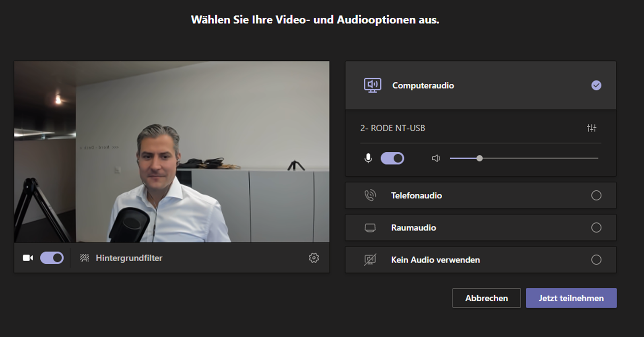Viewport: 644px width, 337px height.
Task: Click the Computeraudio monitor speaker icon
Action: [x=372, y=85]
